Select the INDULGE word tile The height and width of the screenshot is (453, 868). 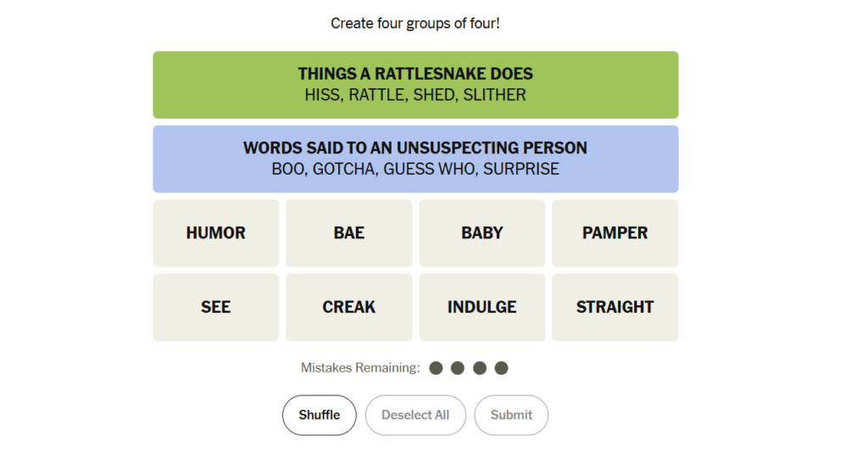[x=482, y=307]
